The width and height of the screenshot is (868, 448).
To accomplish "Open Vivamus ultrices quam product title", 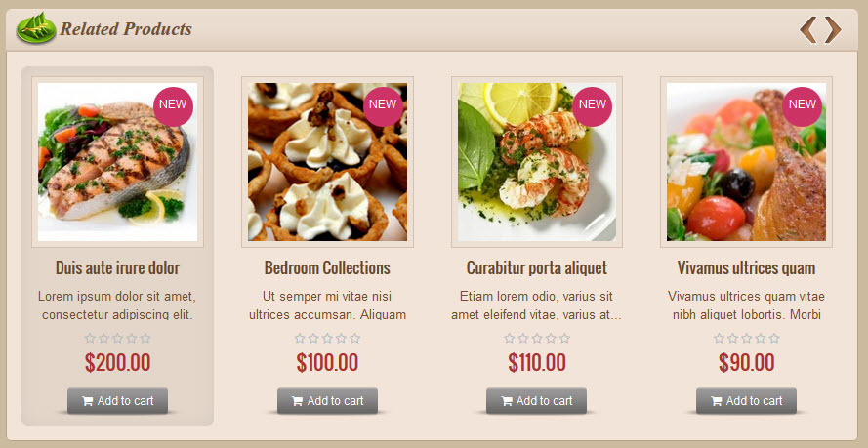I will tap(746, 268).
